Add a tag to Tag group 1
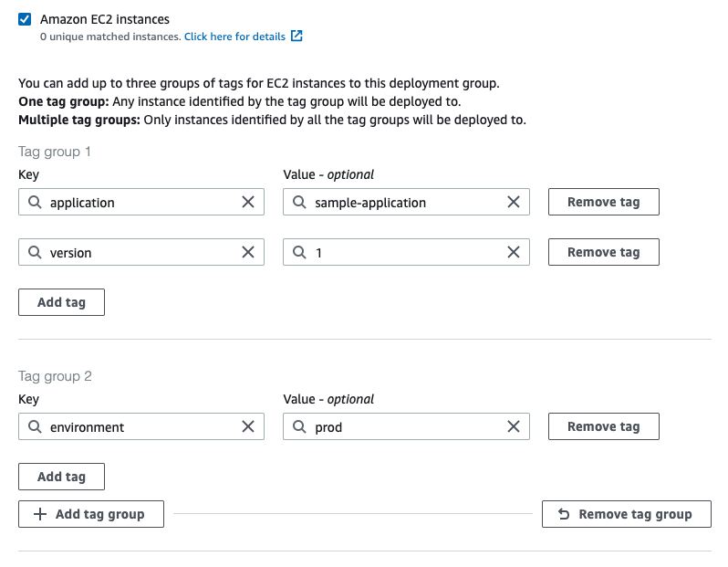The height and width of the screenshot is (567, 728). [61, 302]
